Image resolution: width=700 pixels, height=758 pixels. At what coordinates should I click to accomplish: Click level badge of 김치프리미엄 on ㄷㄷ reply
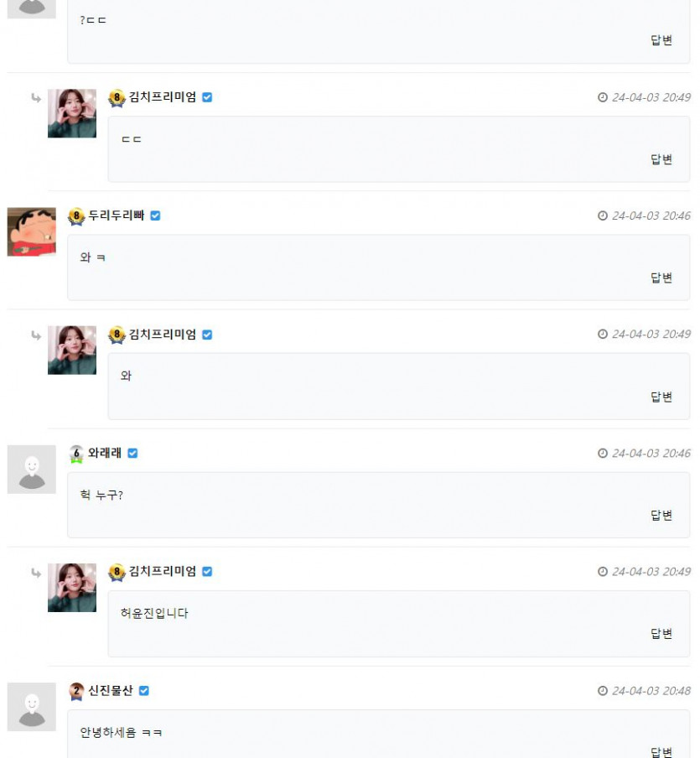pyautogui.click(x=117, y=97)
